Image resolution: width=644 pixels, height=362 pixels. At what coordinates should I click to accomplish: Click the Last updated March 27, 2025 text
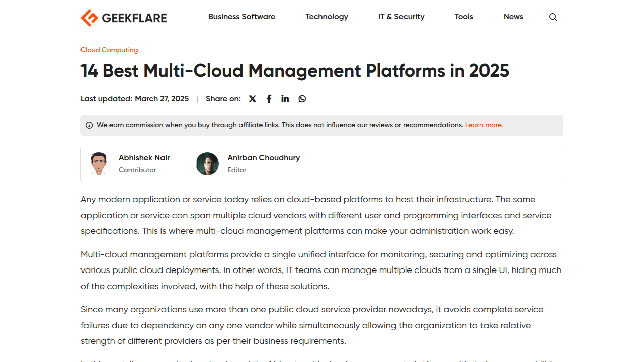point(135,99)
